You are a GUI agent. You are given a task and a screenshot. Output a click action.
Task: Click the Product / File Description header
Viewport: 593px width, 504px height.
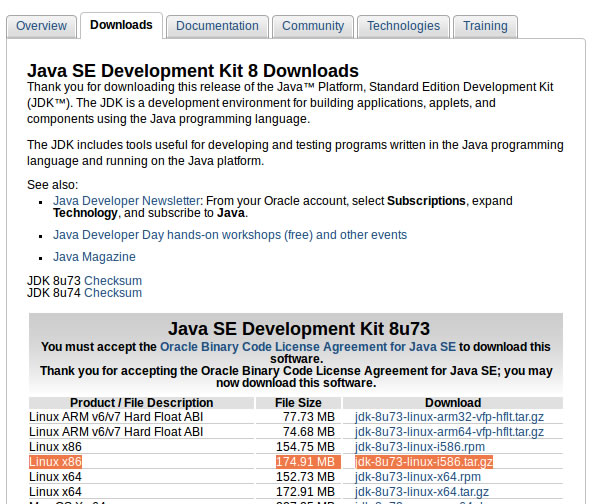(141, 403)
